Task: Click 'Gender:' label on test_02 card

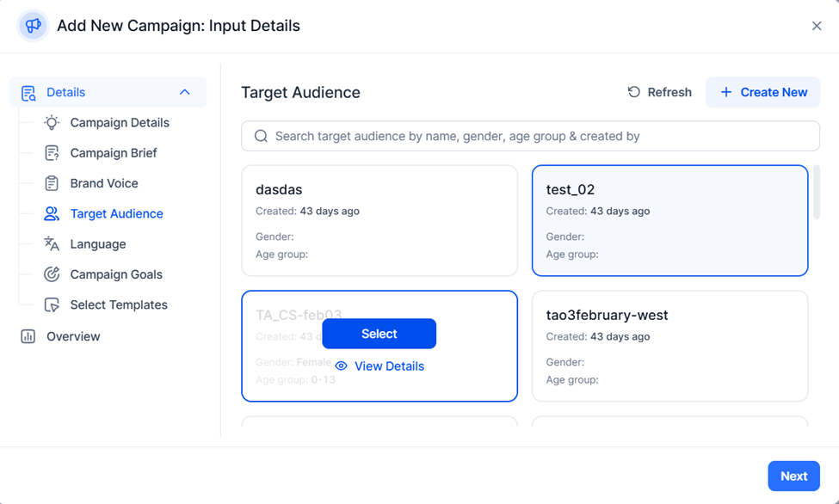Action: [x=565, y=237]
